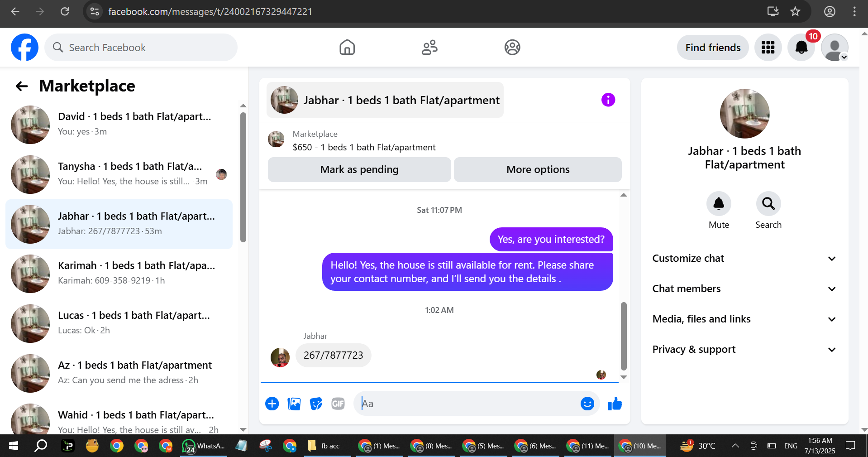
Task: Go back with the browser back arrow
Action: pos(15,11)
